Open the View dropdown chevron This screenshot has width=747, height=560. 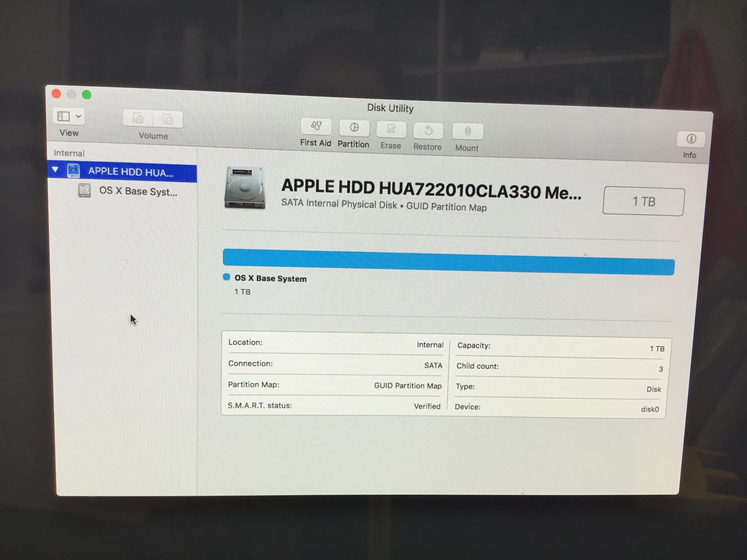pyautogui.click(x=78, y=116)
